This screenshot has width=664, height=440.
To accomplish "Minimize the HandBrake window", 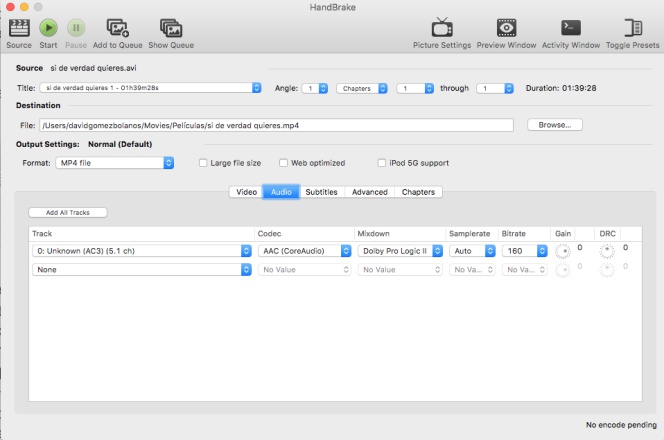I will tap(24, 7).
